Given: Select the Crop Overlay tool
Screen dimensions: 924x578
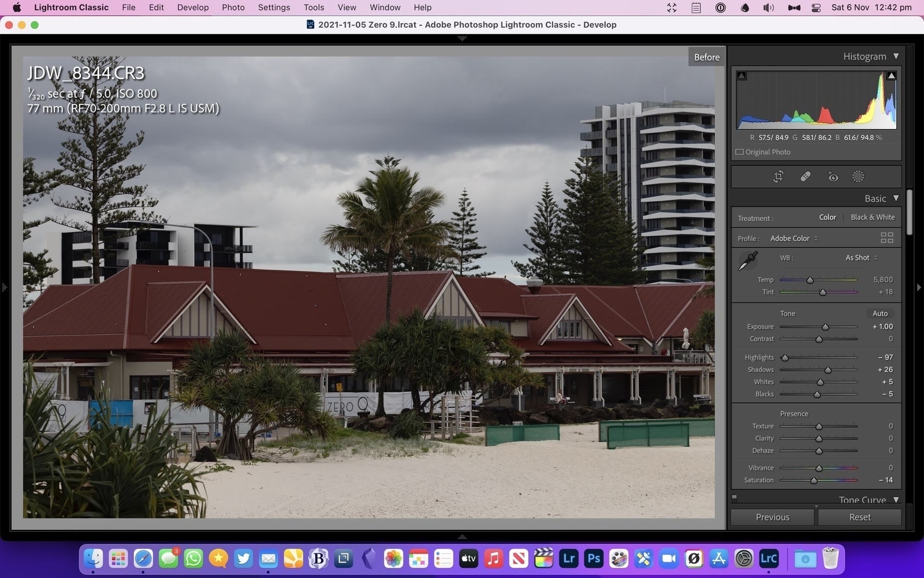Looking at the screenshot, I should (x=778, y=177).
